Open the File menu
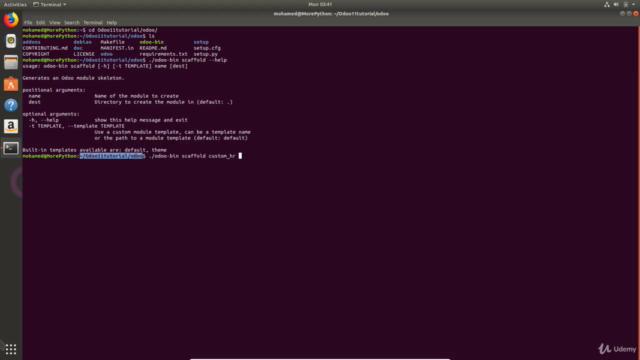The width and height of the screenshot is (640, 360). 28,23
